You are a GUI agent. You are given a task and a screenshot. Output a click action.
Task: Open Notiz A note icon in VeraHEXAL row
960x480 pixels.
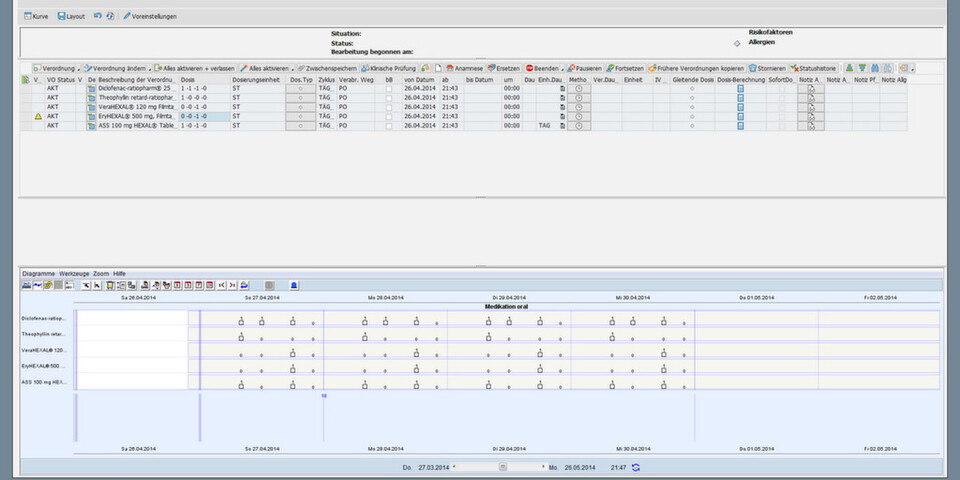(x=811, y=107)
